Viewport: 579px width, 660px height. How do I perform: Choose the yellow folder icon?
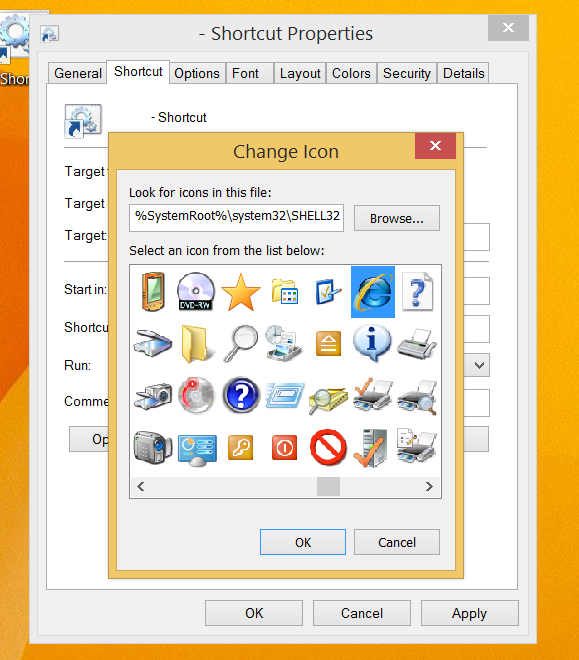coord(197,344)
